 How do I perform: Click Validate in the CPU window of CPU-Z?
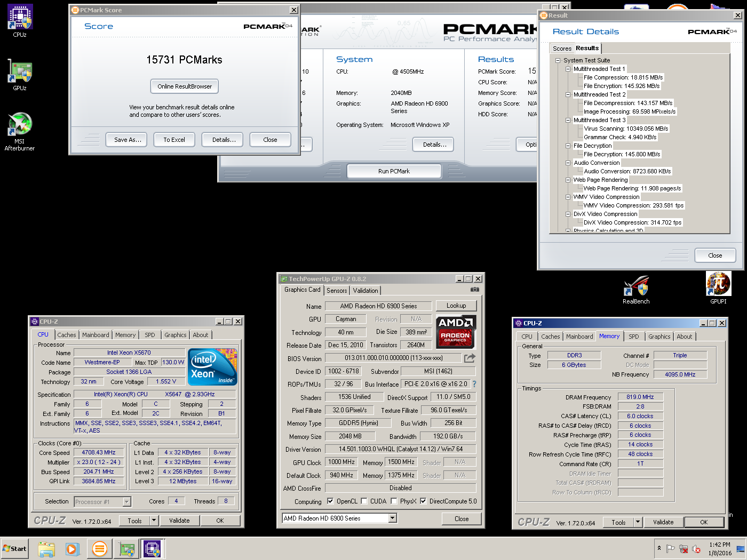179,521
